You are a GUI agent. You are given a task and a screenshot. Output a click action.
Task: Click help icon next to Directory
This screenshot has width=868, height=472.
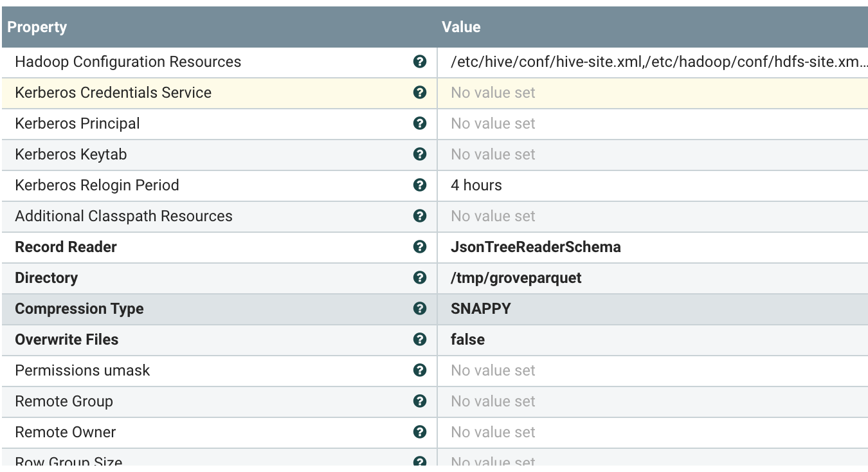[420, 278]
